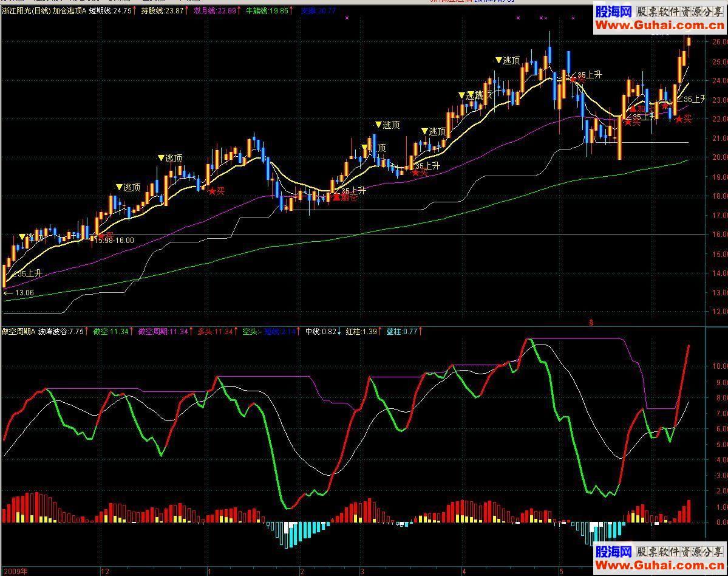Click the 20.0 price axis label
The height and width of the screenshot is (576, 728).
point(719,157)
